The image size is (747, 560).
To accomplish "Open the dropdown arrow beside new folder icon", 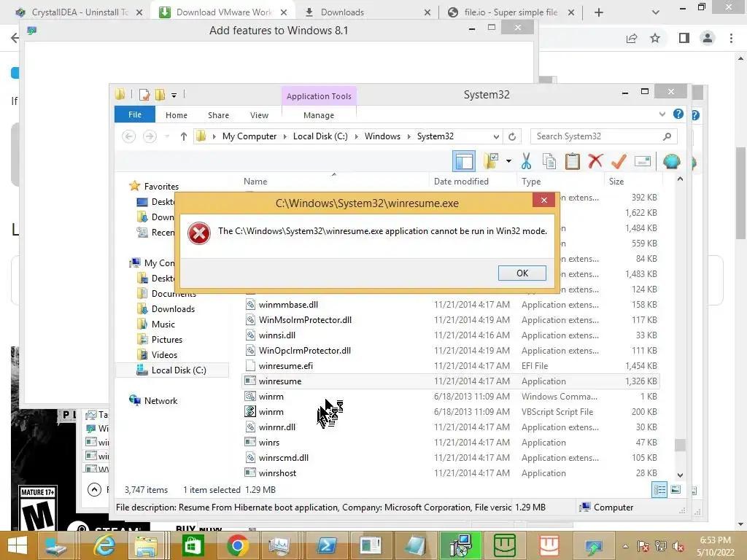I will 508,161.
